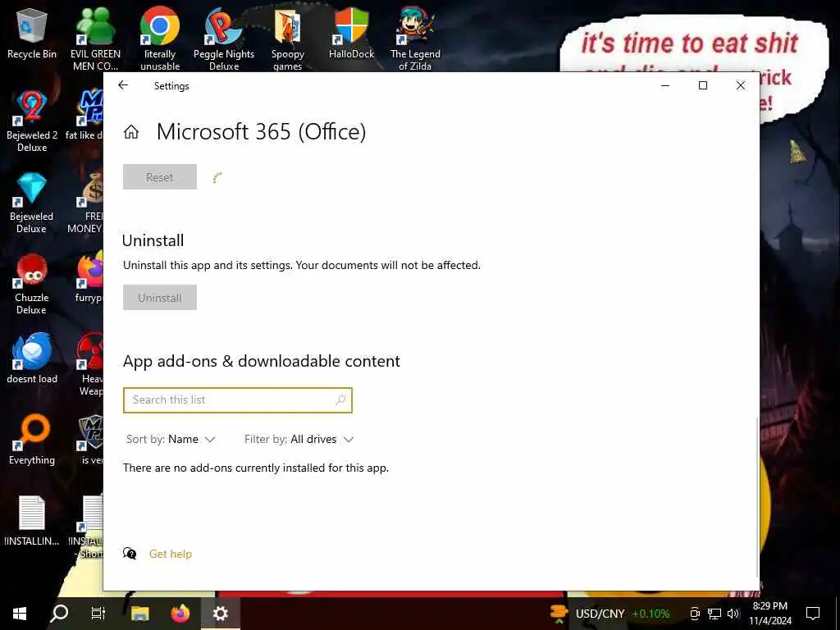The image size is (840, 630).
Task: Open the Sort by Name dropdown
Action: [x=171, y=440]
